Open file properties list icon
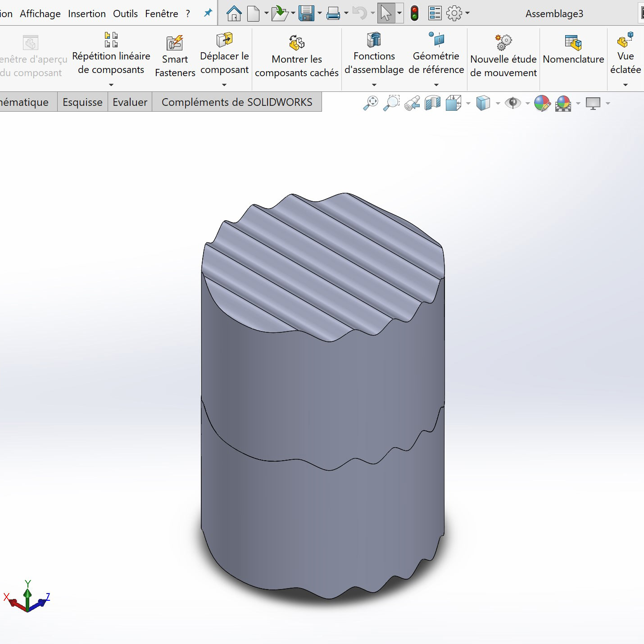This screenshot has height=644, width=644. (435, 13)
